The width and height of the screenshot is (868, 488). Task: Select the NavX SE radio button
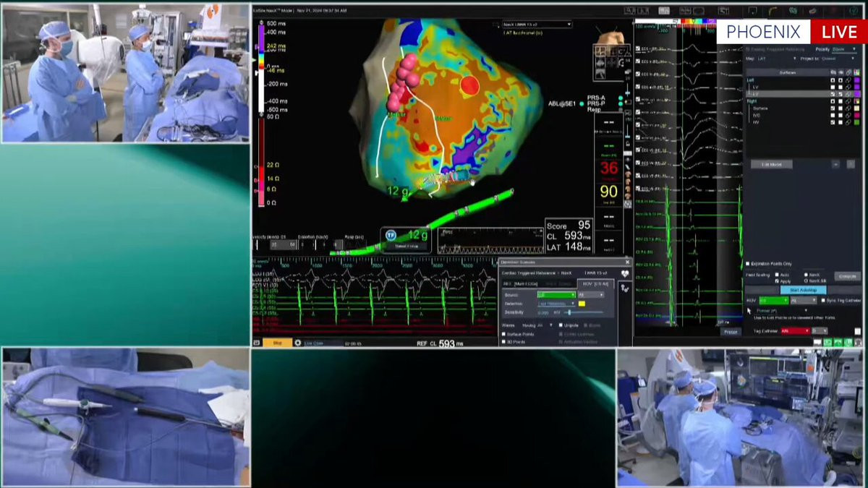point(806,281)
